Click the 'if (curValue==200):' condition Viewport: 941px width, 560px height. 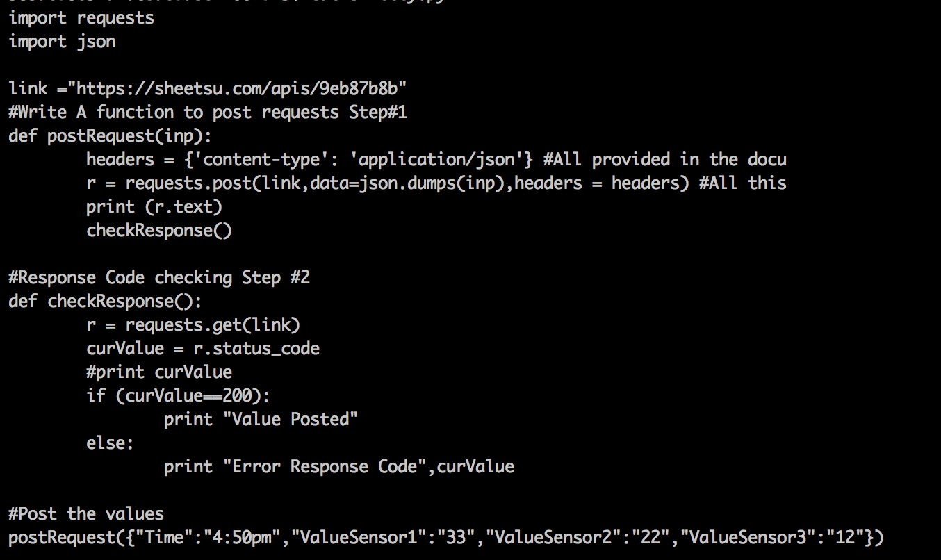click(177, 396)
